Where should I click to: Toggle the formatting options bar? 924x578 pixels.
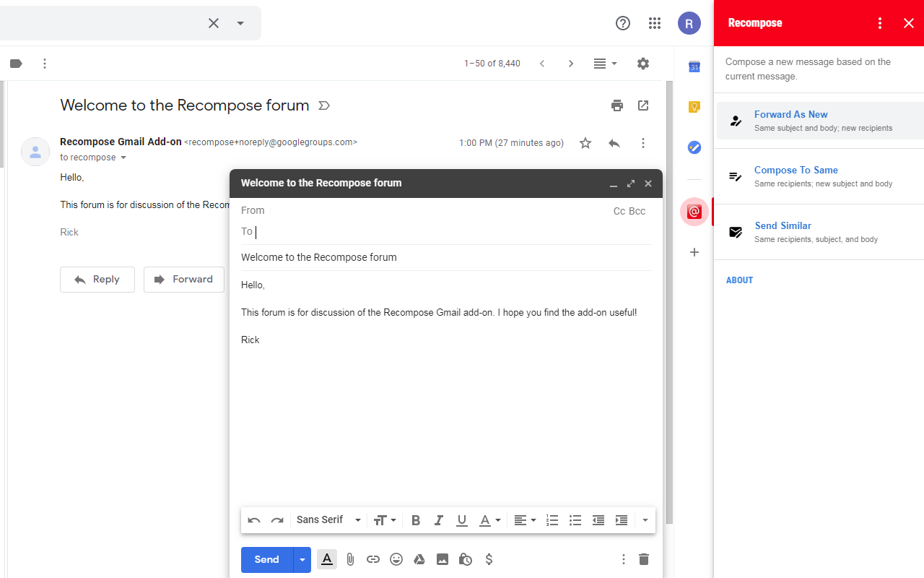pyautogui.click(x=327, y=559)
